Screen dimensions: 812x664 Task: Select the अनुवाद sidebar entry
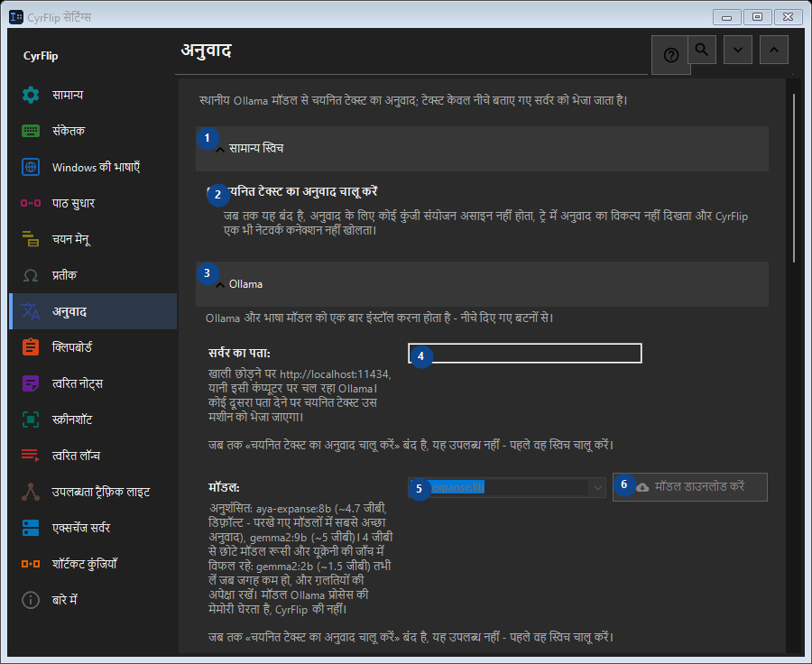pyautogui.click(x=93, y=311)
